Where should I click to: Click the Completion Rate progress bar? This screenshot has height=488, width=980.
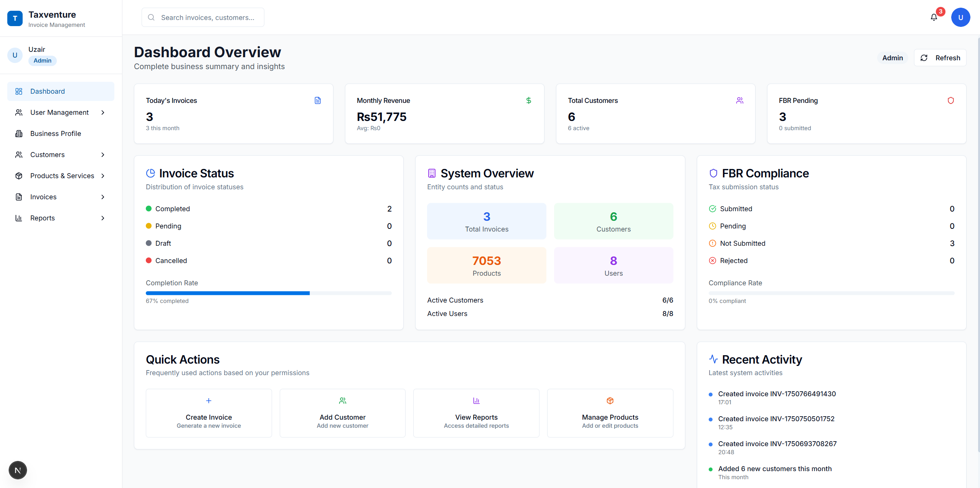(x=269, y=293)
